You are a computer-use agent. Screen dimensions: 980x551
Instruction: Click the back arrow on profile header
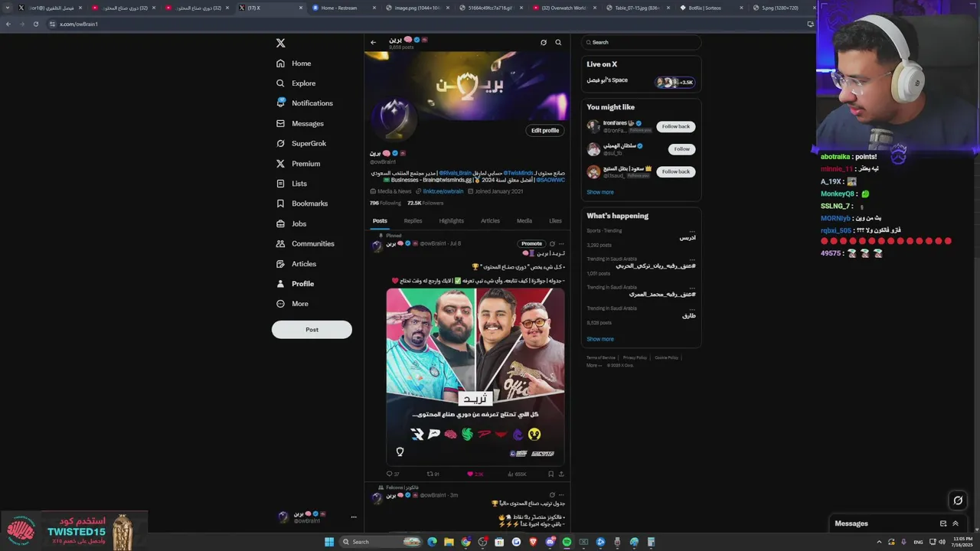pyautogui.click(x=373, y=43)
